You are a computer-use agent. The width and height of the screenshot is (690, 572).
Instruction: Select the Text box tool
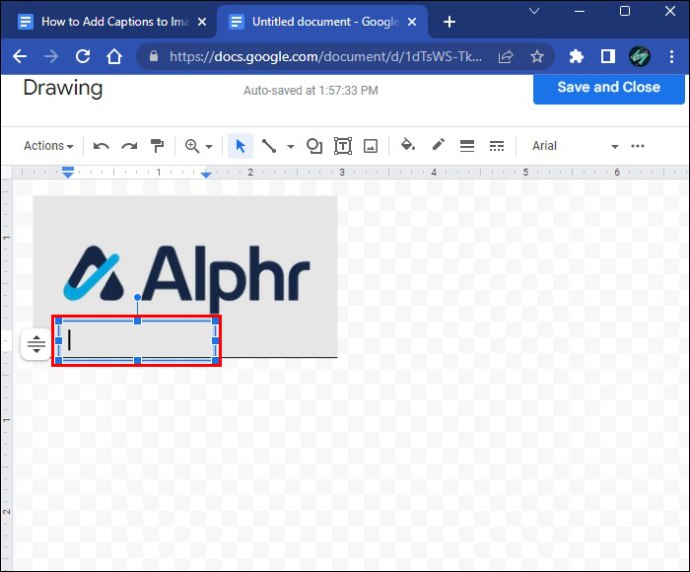(x=343, y=146)
